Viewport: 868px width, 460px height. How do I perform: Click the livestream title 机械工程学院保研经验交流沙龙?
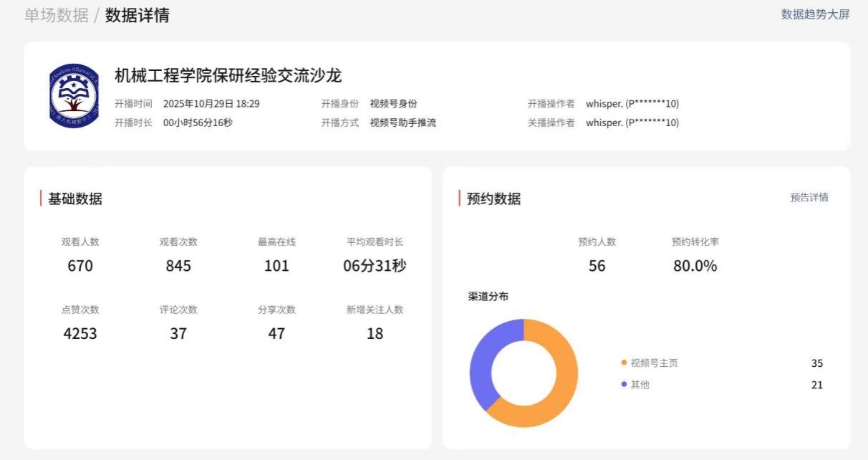click(228, 76)
